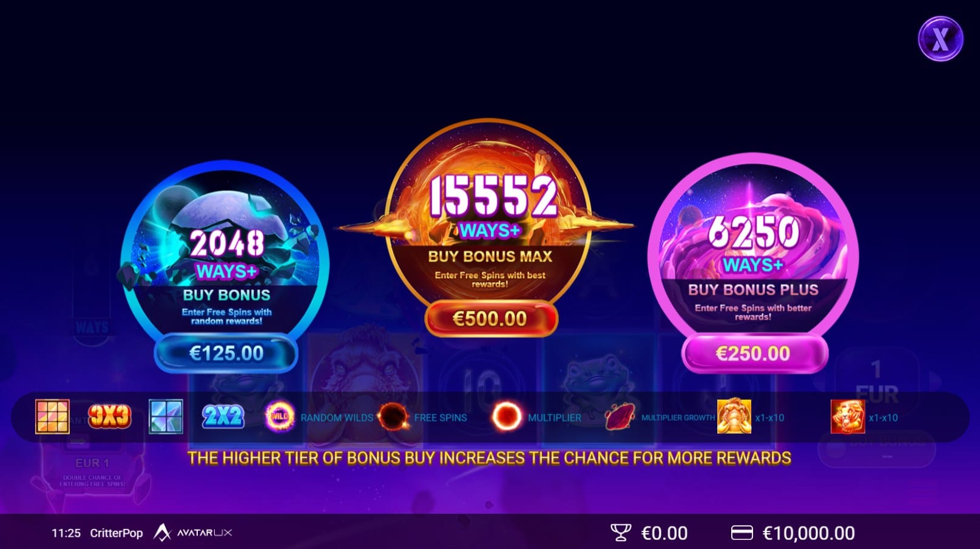This screenshot has width=980, height=549.
Task: Click the red lion x1-x10 icon
Action: 848,417
